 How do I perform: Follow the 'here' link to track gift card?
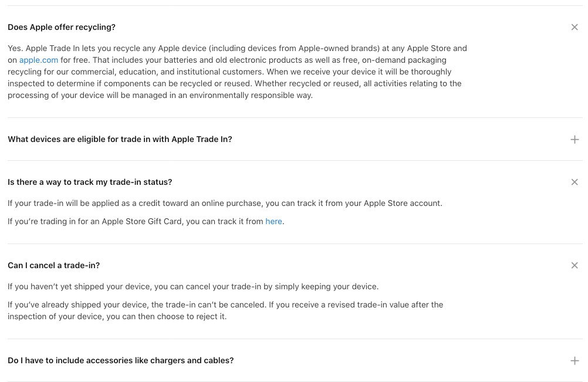[273, 222]
